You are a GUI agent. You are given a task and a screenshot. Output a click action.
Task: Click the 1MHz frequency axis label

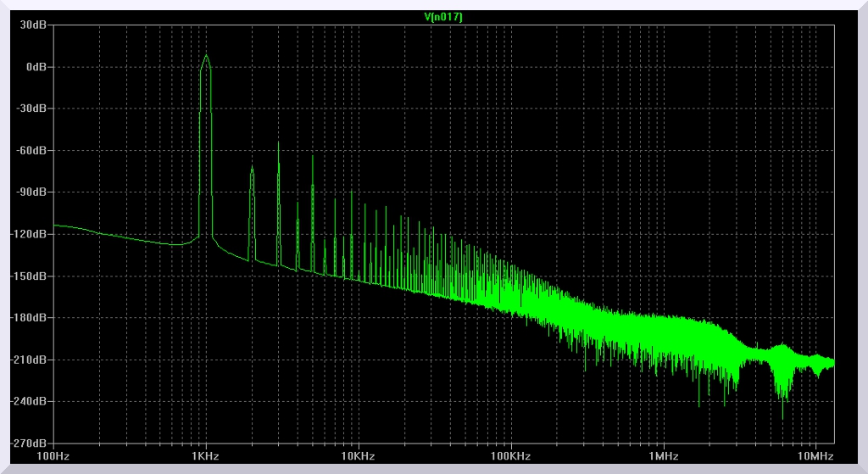663,456
